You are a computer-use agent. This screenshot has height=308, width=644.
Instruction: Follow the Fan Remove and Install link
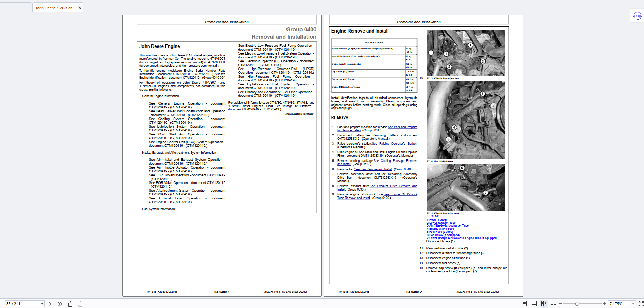pos(373,169)
